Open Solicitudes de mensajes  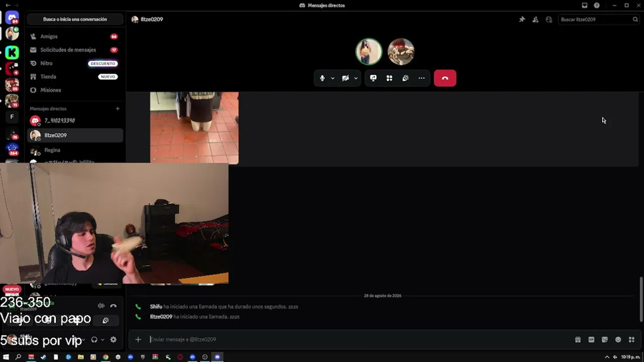click(75, 50)
